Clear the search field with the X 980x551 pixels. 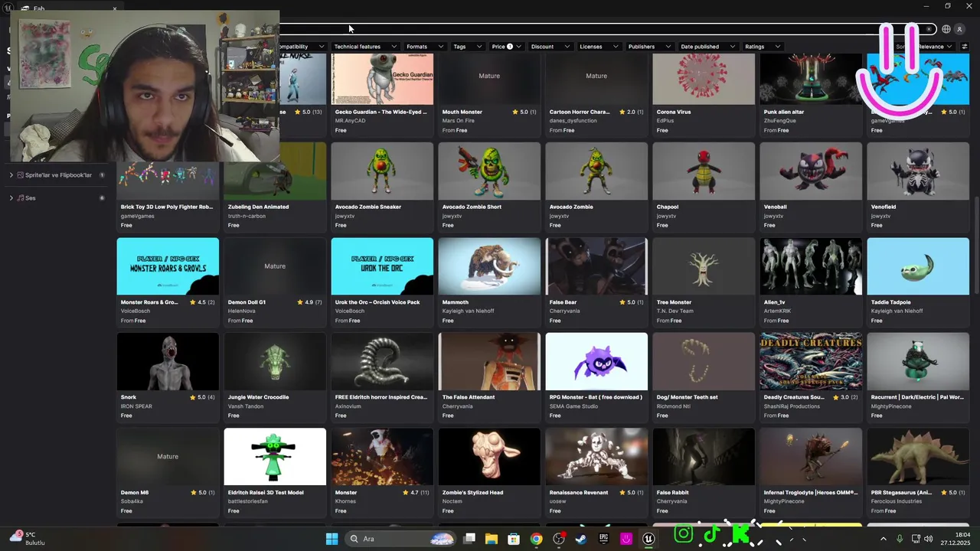(x=929, y=29)
